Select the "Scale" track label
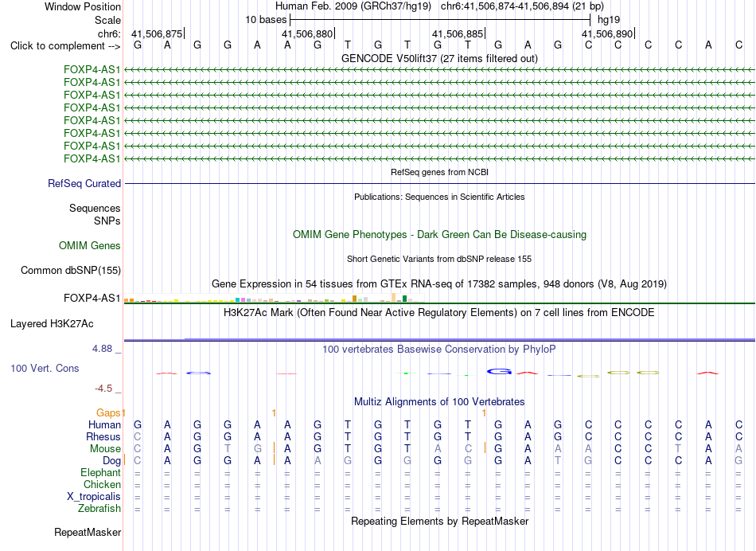The width and height of the screenshot is (756, 551). point(107,20)
